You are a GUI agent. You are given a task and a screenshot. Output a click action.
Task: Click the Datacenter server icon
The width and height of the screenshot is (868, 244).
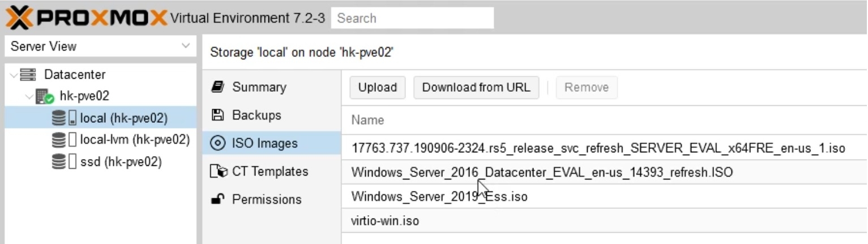coord(28,75)
